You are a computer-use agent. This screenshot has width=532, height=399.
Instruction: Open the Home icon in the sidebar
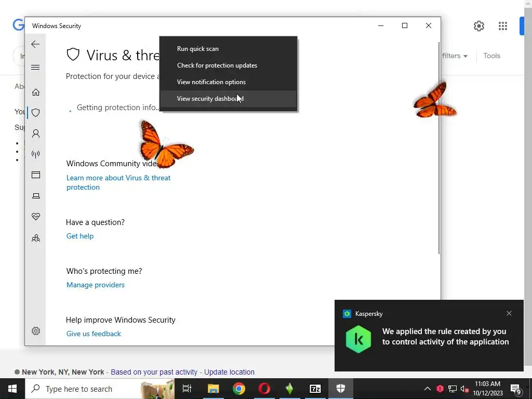(x=36, y=92)
